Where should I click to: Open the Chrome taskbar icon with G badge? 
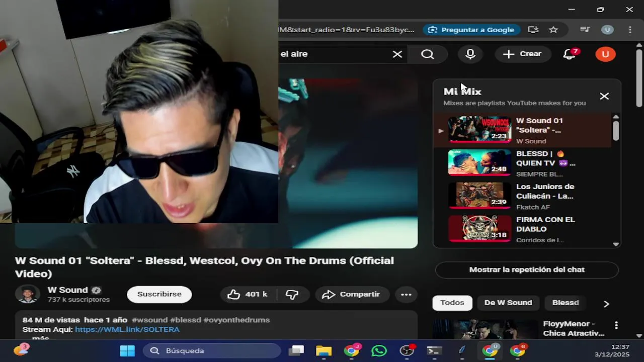coord(517,350)
